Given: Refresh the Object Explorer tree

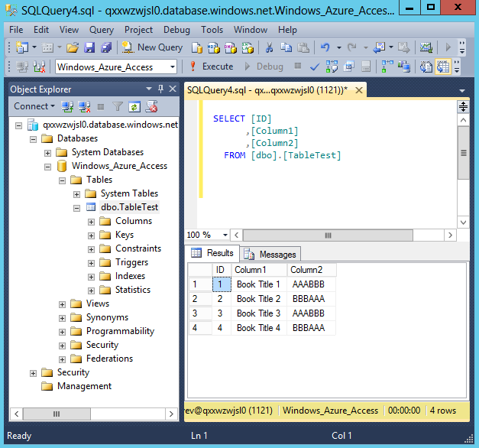Looking at the screenshot, I should (x=134, y=106).
